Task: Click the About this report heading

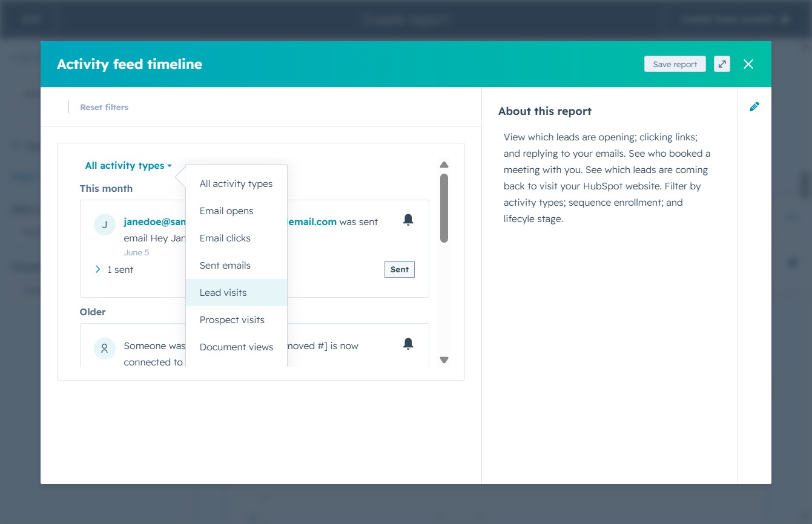Action: (545, 111)
